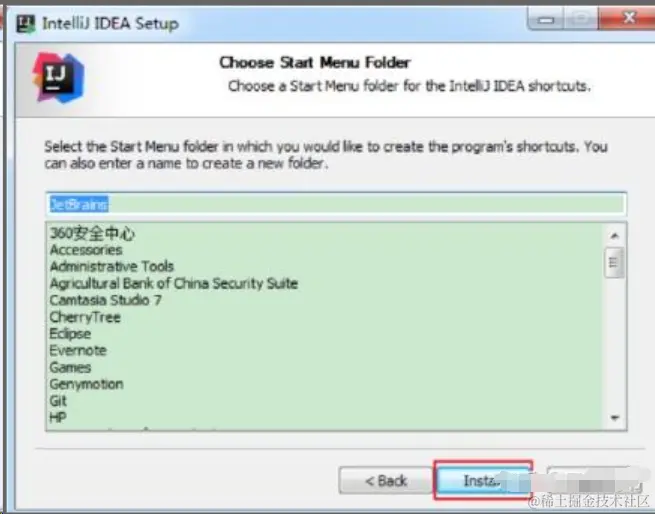The height and width of the screenshot is (514, 655).
Task: Pick the Camtasia Studio 7 folder
Action: (x=105, y=300)
